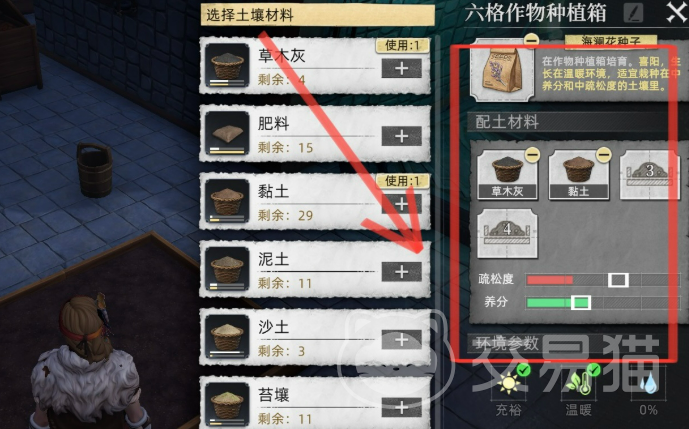This screenshot has width=689, height=429.
Task: Add 草木灰 with its plus button
Action: [401, 69]
